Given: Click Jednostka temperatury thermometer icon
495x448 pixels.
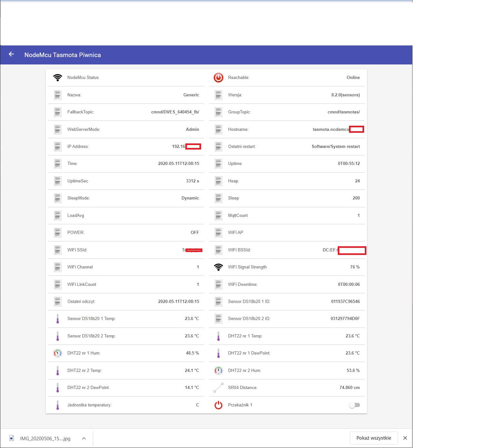Looking at the screenshot, I should [58, 405].
